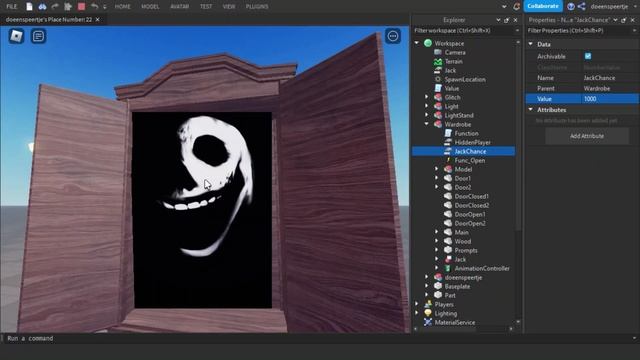Viewport: 640px width, 360px height.
Task: Collapse the Workspace tree node
Action: point(417,43)
